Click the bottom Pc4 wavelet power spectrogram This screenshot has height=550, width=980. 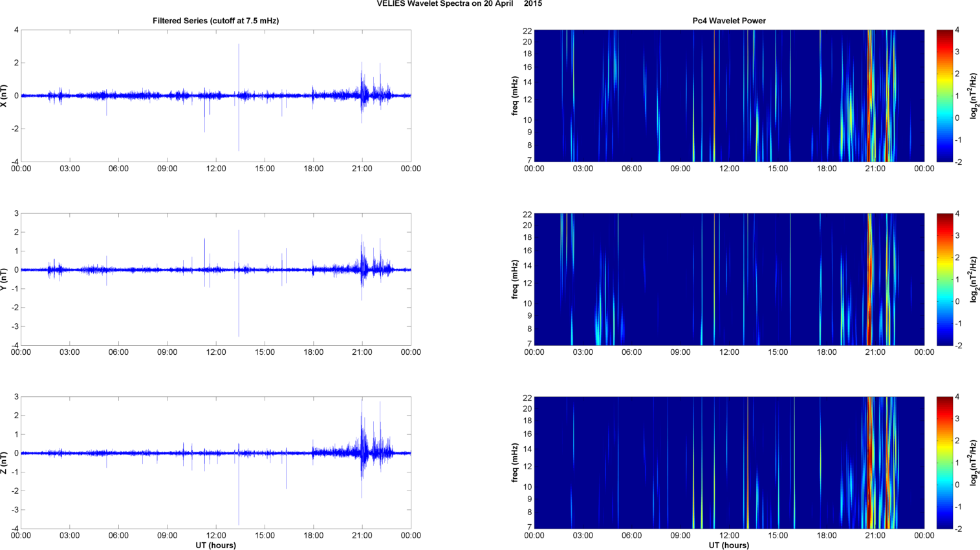pos(729,463)
